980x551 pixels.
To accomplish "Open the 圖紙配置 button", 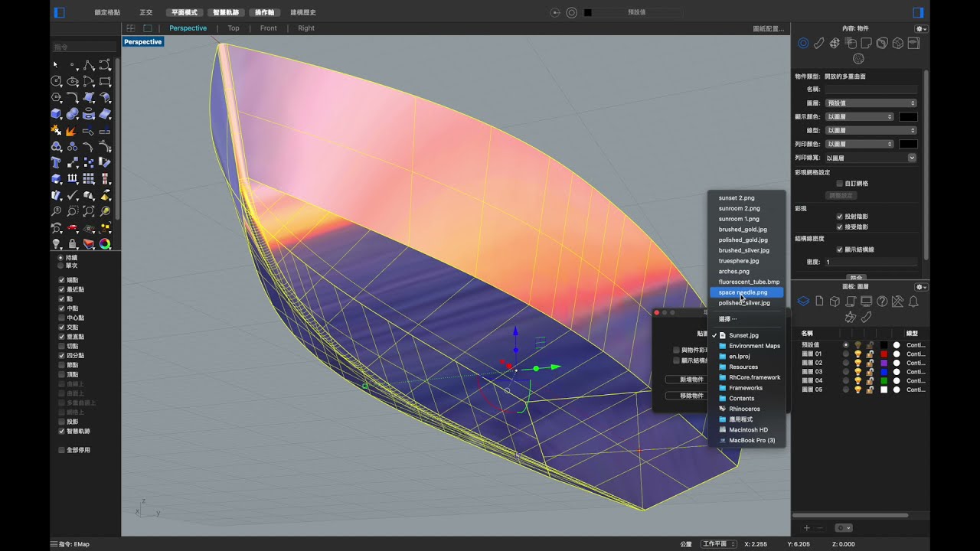I will coord(769,28).
